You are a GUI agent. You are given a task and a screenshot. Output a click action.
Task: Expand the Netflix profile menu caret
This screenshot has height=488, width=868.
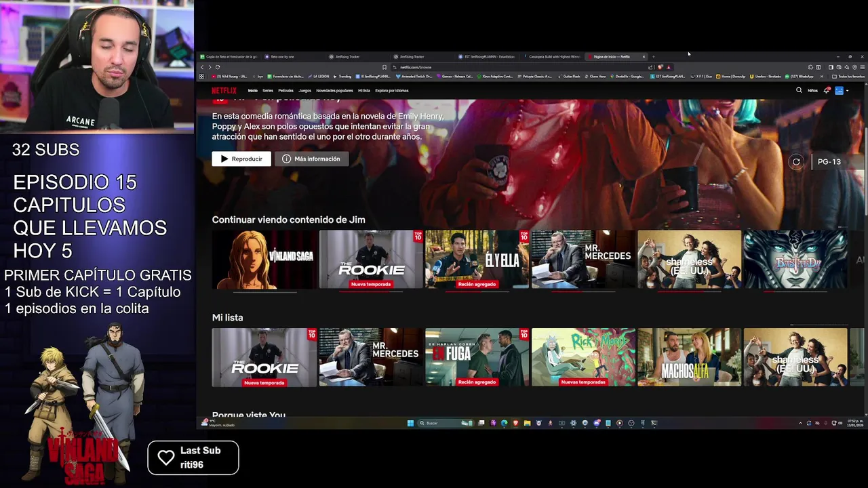(847, 90)
